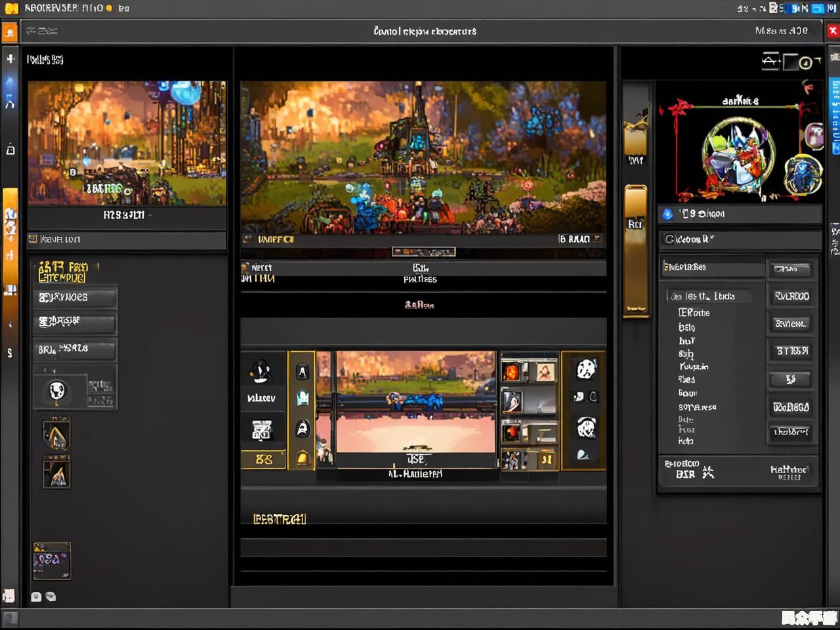Click the plus icon in left sidebar
Image resolution: width=840 pixels, height=630 pixels.
pos(10,59)
